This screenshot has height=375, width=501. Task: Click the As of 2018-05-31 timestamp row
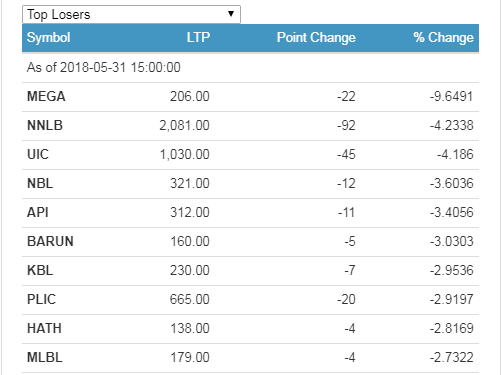tap(250, 68)
